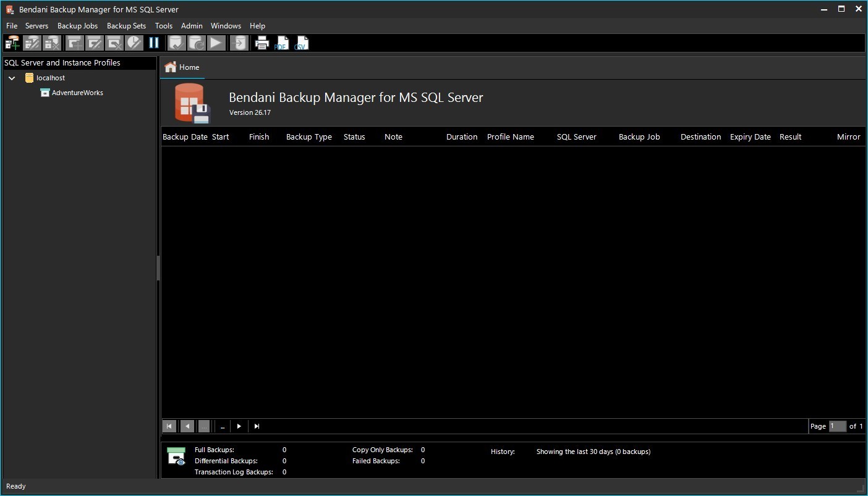868x496 pixels.
Task: Open the Help menu
Action: pyautogui.click(x=257, y=26)
